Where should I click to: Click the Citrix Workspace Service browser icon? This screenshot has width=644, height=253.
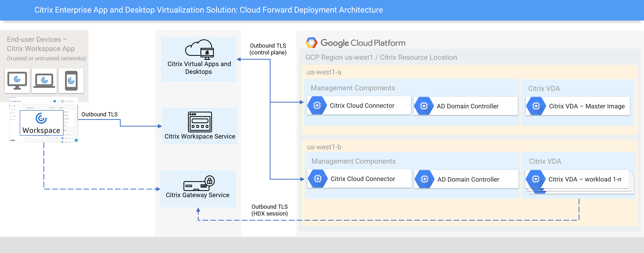(x=200, y=122)
